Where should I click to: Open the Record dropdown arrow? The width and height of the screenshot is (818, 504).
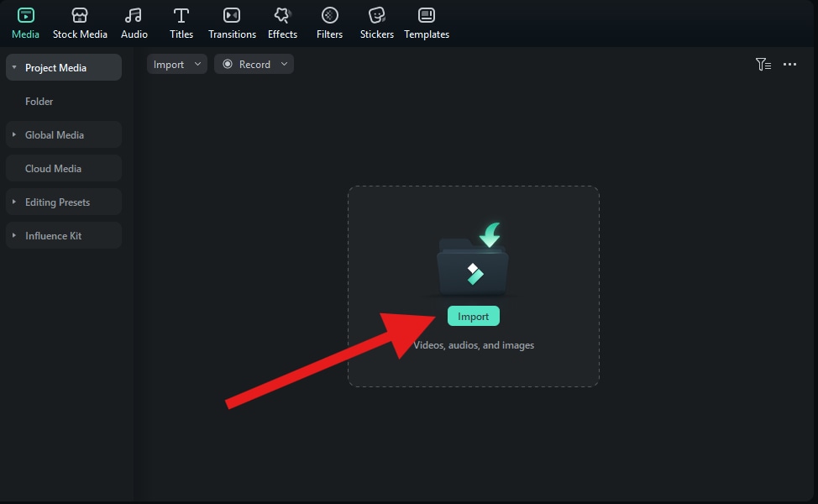coord(285,64)
